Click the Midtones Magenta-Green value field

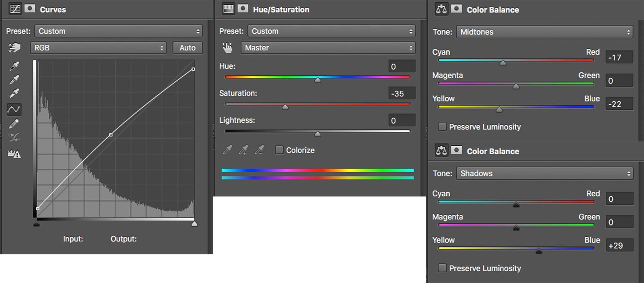tap(619, 80)
